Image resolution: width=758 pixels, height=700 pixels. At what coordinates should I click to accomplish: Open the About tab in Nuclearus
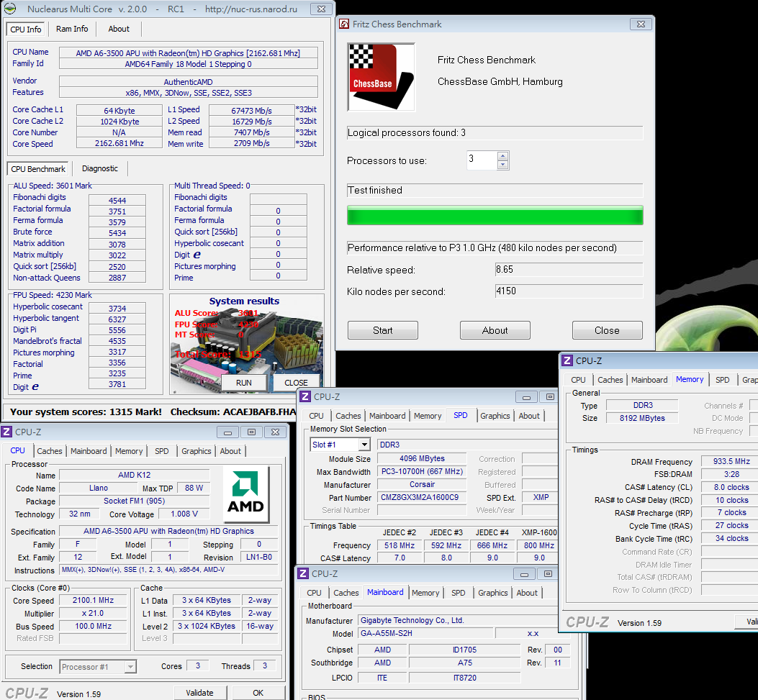[119, 29]
